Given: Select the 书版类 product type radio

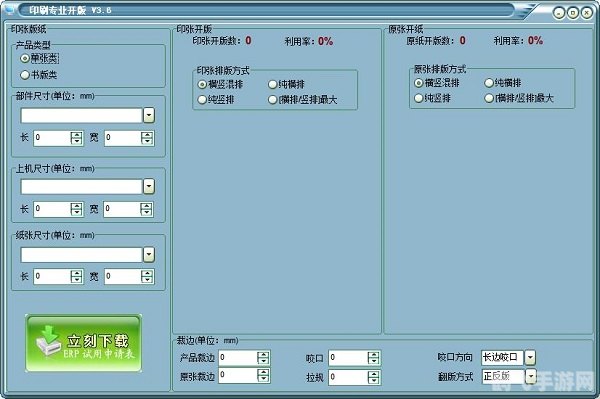Looking at the screenshot, I should click(x=25, y=75).
